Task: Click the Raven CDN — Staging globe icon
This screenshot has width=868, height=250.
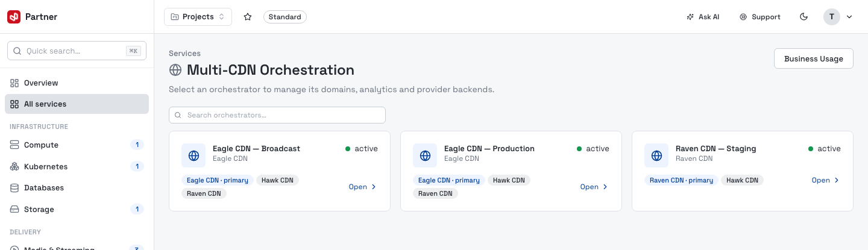Action: [656, 155]
